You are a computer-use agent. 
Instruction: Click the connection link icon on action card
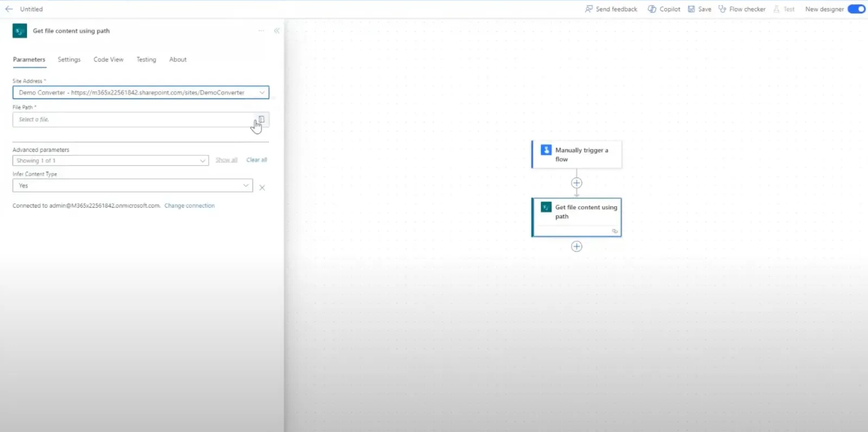pyautogui.click(x=615, y=231)
